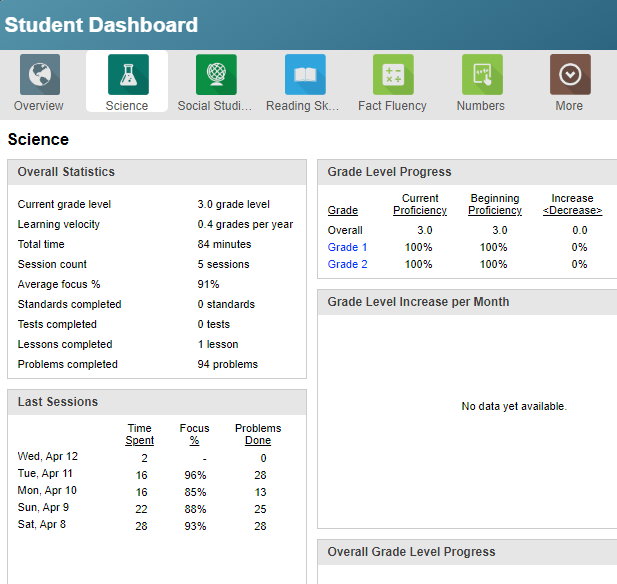Image resolution: width=617 pixels, height=584 pixels.
Task: Click the Problems Done column header
Action: pos(258,434)
